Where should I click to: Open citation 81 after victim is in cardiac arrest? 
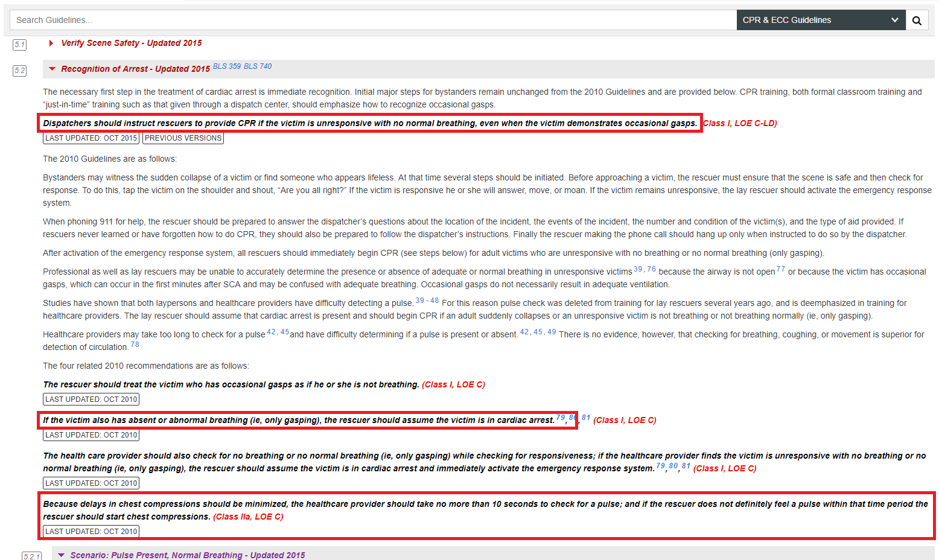coord(586,418)
